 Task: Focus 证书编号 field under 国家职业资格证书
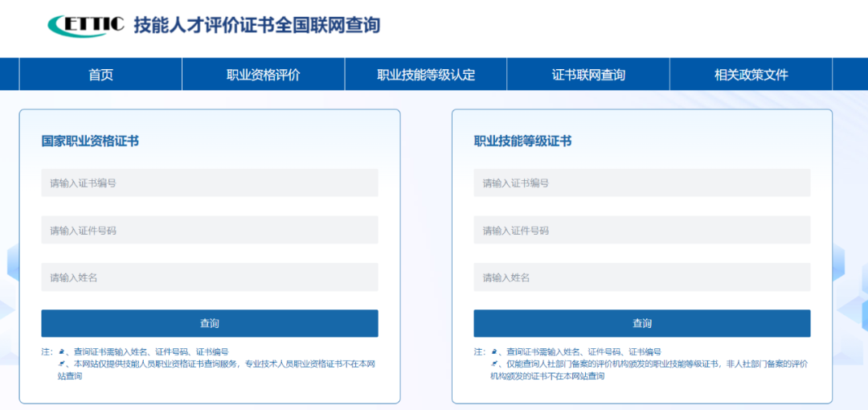click(209, 183)
